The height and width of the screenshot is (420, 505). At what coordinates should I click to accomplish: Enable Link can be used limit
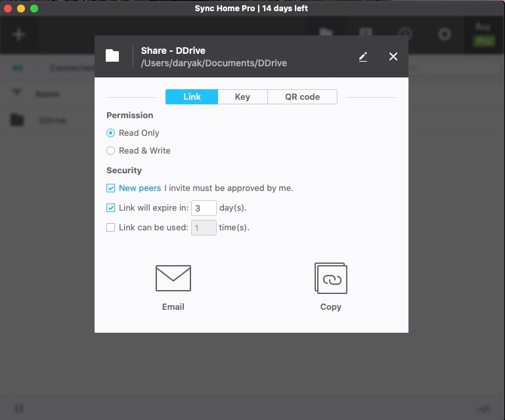(110, 228)
